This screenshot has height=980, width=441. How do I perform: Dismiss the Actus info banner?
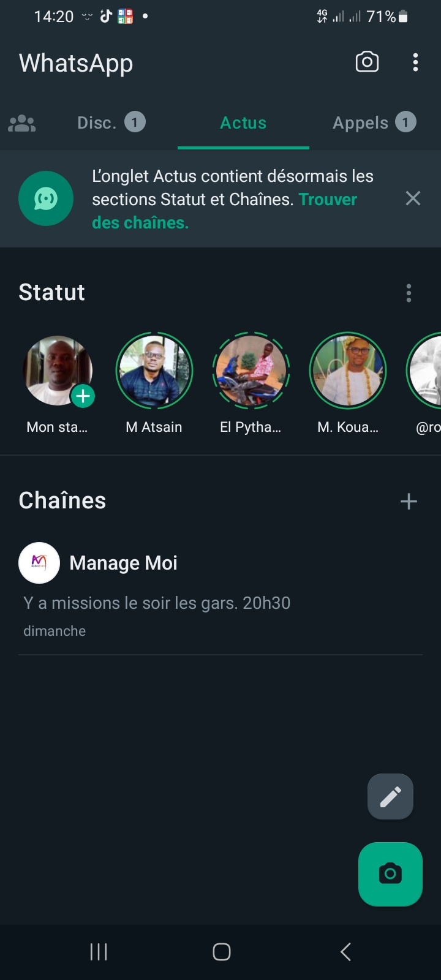coord(413,198)
